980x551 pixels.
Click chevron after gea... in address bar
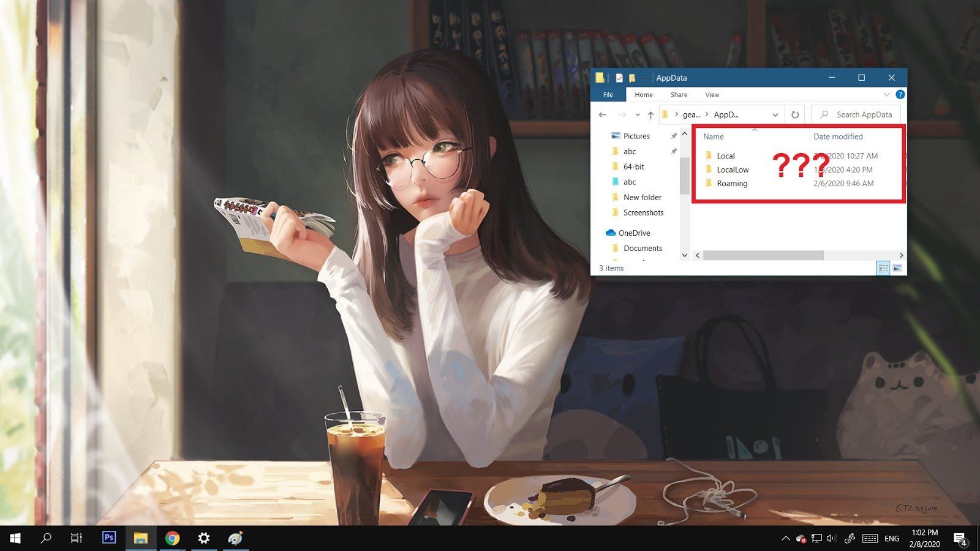point(706,114)
